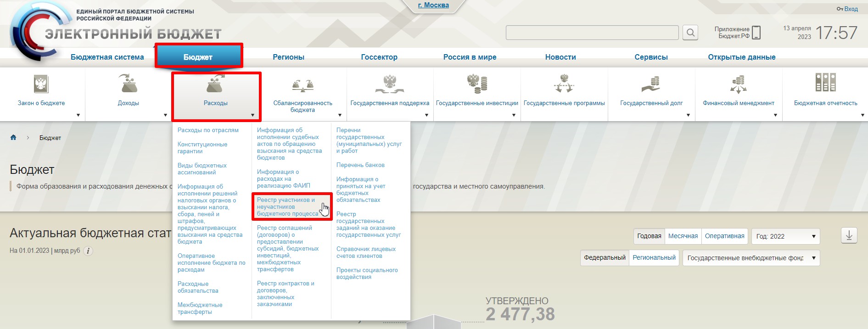Click the search magnifier button
868x329 pixels.
point(690,33)
